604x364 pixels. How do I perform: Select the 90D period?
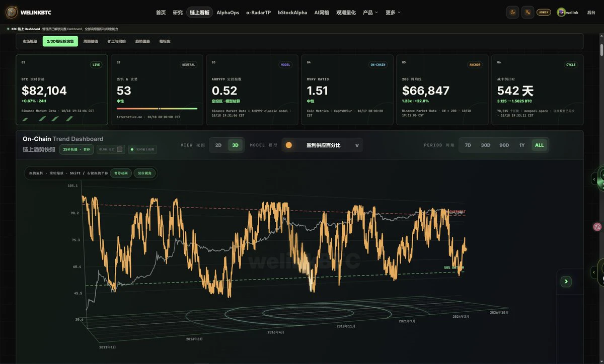coord(504,145)
